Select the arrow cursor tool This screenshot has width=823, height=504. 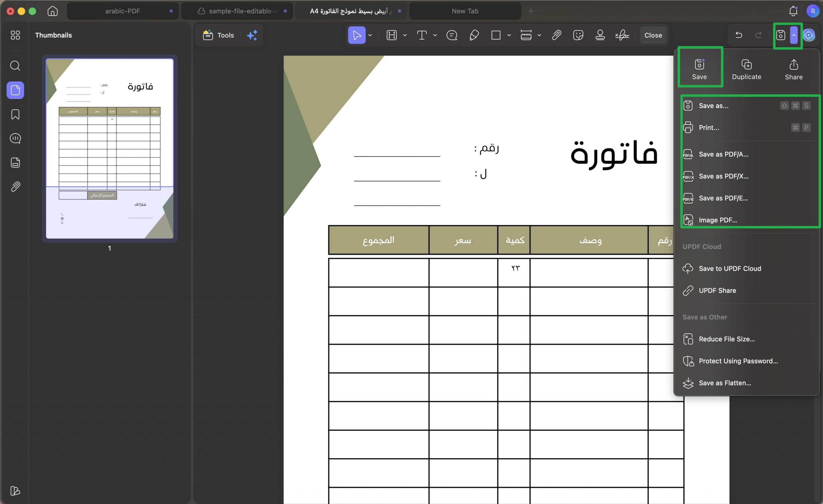pyautogui.click(x=357, y=35)
